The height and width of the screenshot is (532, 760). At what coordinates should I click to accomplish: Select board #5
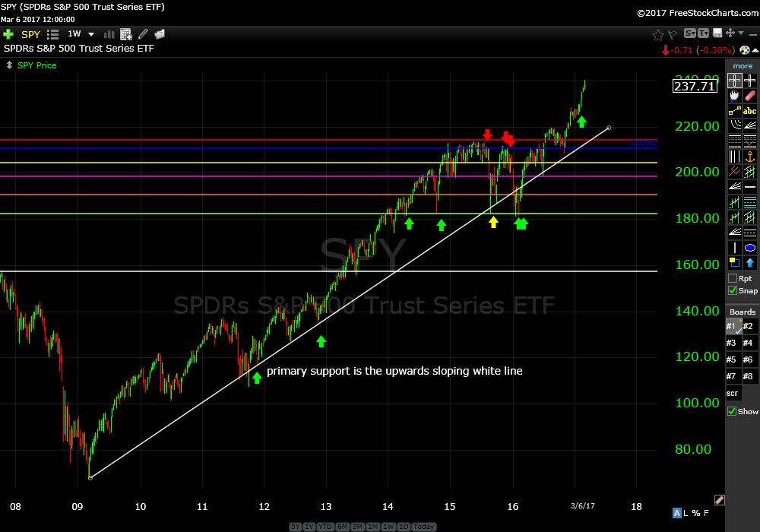731,359
